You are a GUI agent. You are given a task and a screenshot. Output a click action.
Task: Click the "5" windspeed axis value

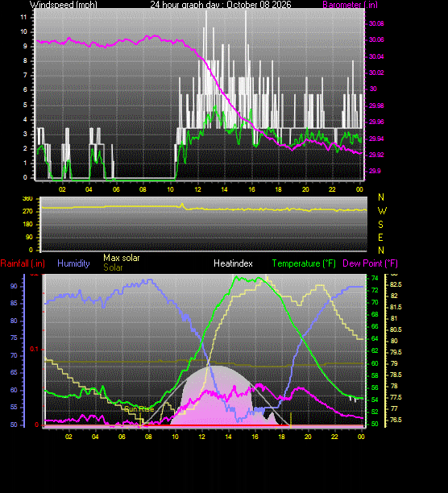pyautogui.click(x=25, y=105)
